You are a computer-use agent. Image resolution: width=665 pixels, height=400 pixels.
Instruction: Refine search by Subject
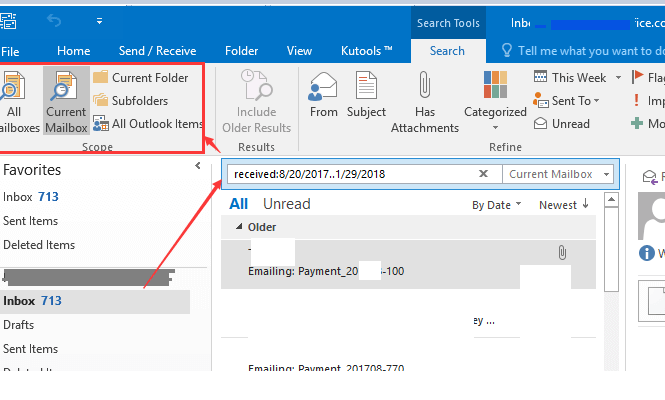366,95
